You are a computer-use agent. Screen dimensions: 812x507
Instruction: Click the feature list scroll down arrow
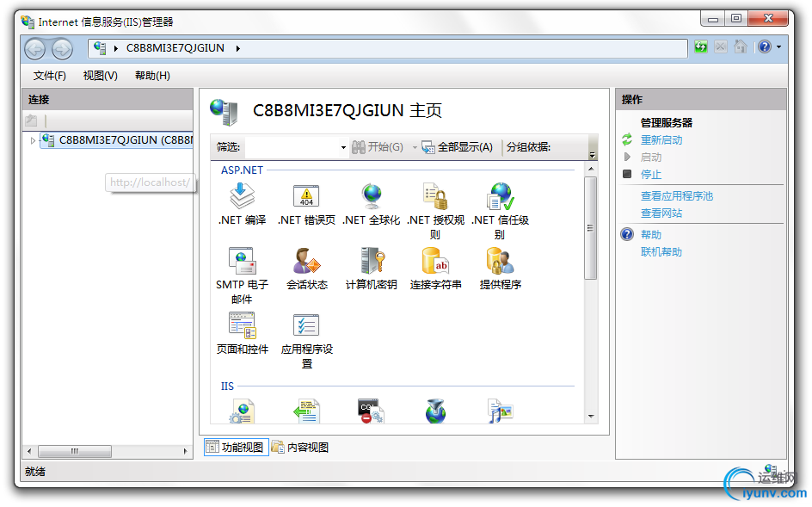coord(591,417)
